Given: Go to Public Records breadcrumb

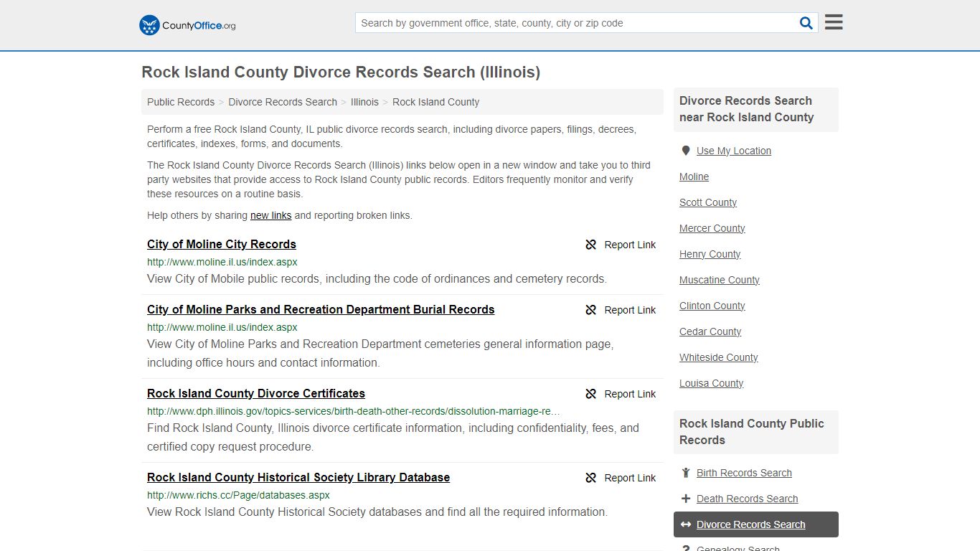Looking at the screenshot, I should [x=181, y=102].
